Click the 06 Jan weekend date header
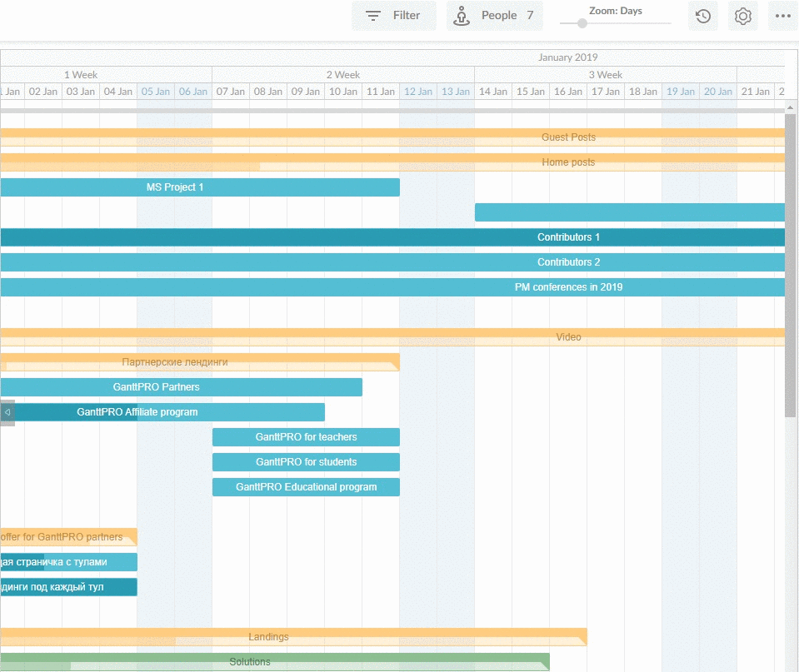The image size is (799, 672). [193, 92]
